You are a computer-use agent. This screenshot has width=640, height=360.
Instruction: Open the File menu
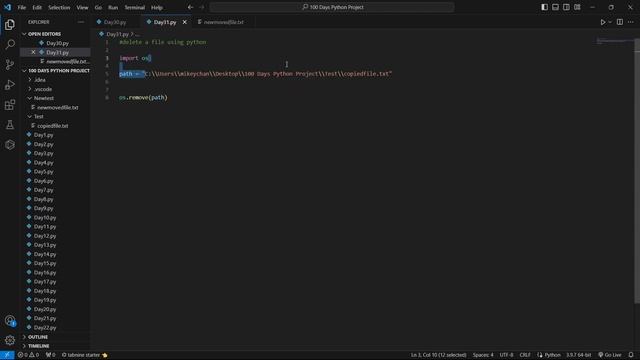point(22,7)
